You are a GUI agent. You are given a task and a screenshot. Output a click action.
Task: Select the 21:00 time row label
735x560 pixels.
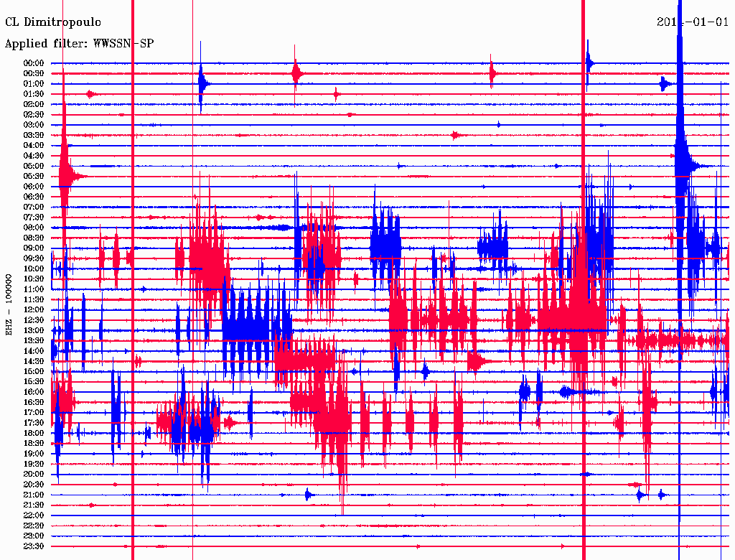34,495
